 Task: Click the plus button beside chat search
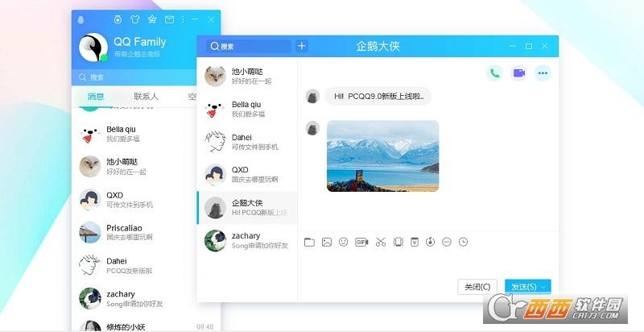[x=302, y=46]
